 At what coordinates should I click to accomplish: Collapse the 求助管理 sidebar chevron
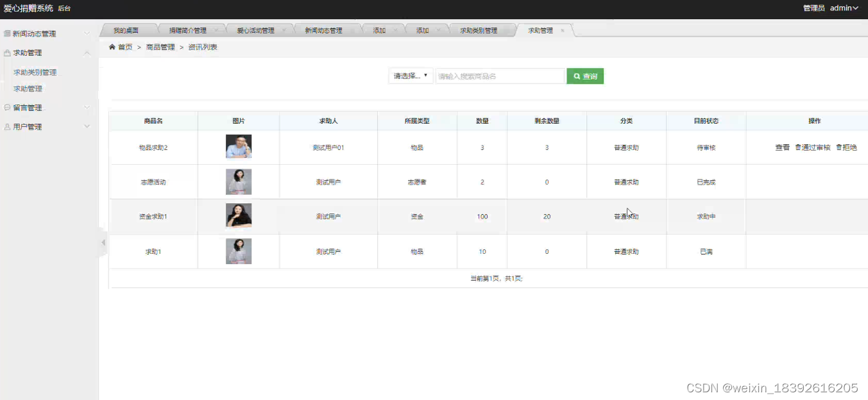pos(87,53)
